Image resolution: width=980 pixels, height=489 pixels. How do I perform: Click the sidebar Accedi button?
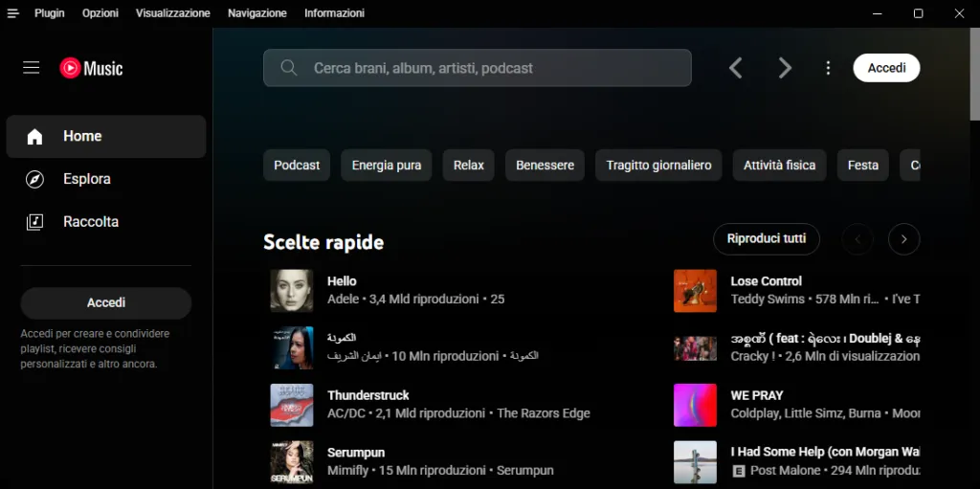pos(106,303)
